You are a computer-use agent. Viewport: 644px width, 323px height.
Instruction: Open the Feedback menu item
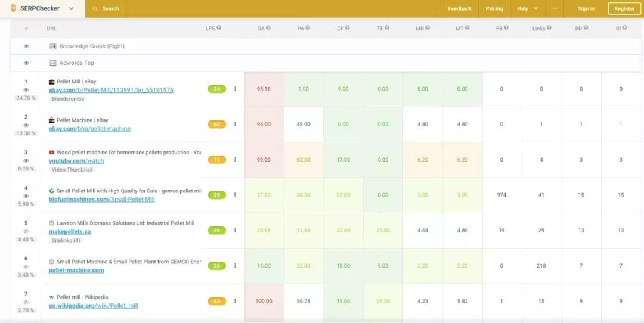(460, 8)
